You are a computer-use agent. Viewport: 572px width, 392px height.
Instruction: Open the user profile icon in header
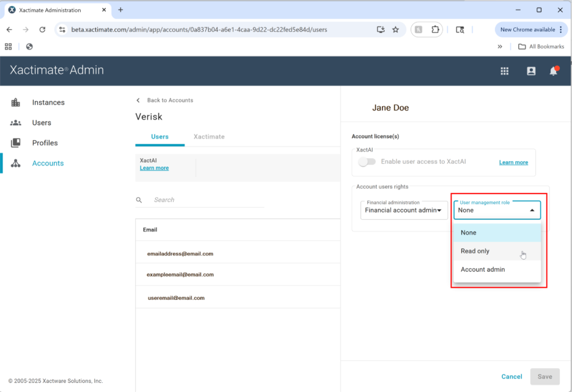point(531,71)
